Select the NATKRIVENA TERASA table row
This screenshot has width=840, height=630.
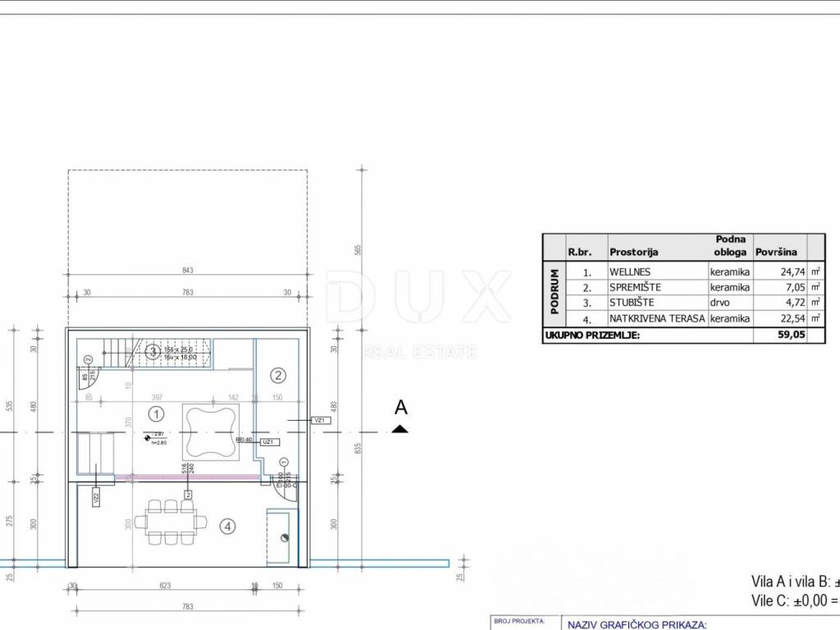click(656, 318)
